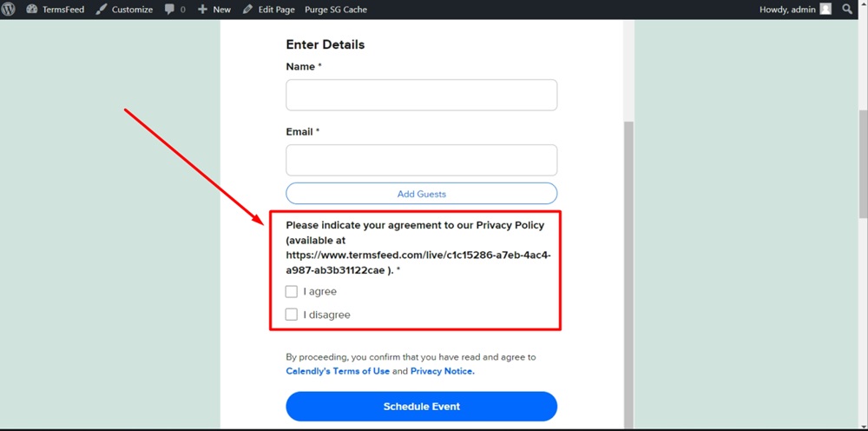Click into the Name input field
868x431 pixels.
tap(421, 95)
